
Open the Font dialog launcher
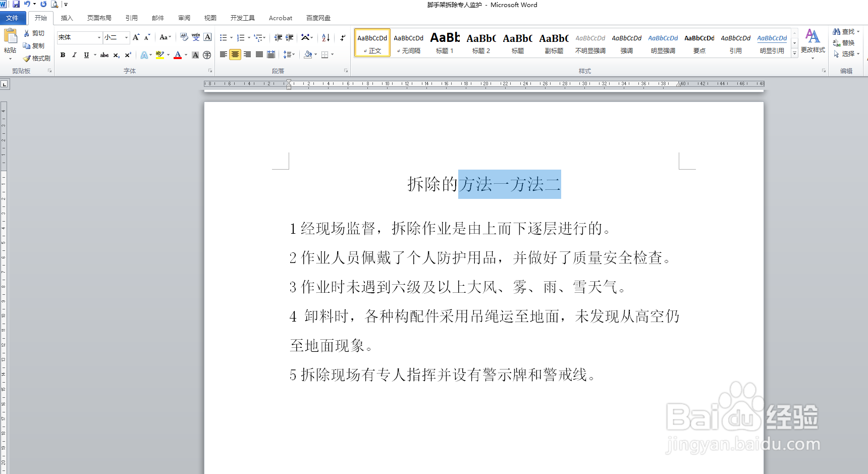210,71
